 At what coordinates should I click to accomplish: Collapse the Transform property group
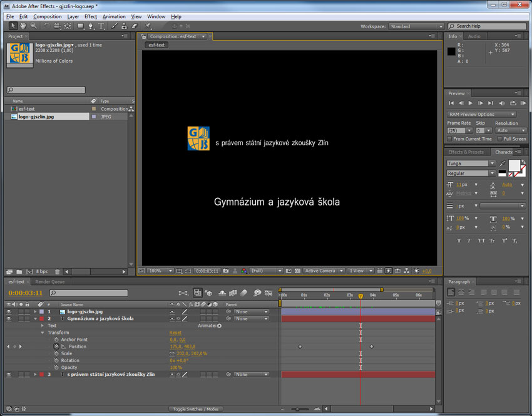[x=43, y=333]
